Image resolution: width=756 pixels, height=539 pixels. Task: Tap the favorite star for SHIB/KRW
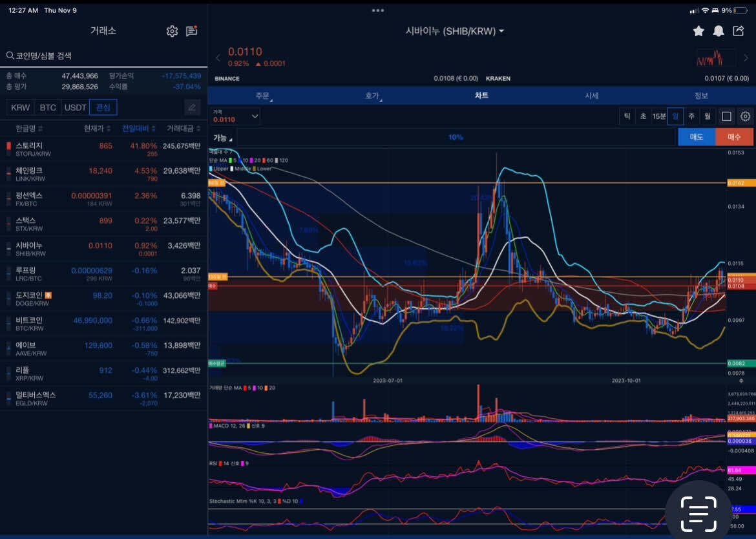coord(698,31)
